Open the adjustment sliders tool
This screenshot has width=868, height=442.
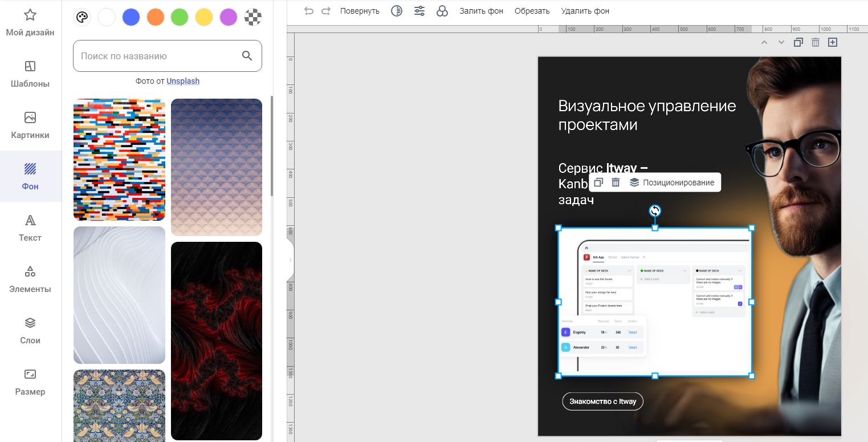point(419,11)
